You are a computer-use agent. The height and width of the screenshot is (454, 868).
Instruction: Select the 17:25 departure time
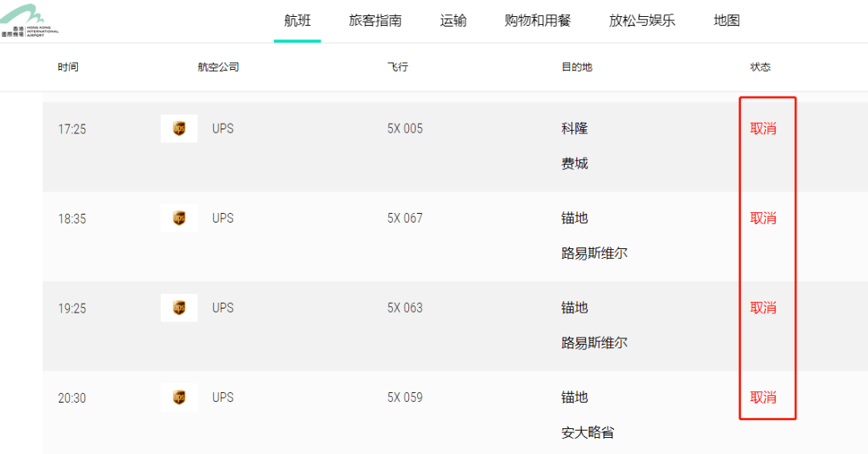coord(72,129)
